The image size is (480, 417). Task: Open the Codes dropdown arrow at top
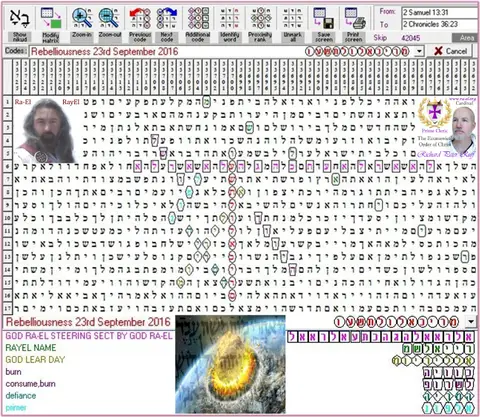(419, 52)
